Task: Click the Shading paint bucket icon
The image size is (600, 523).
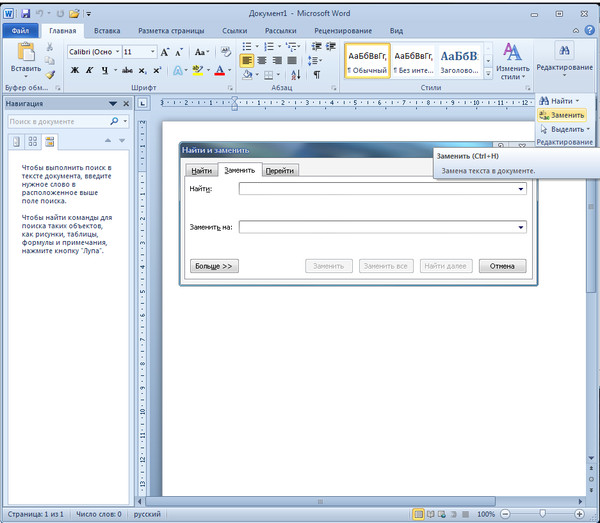Action: [247, 75]
